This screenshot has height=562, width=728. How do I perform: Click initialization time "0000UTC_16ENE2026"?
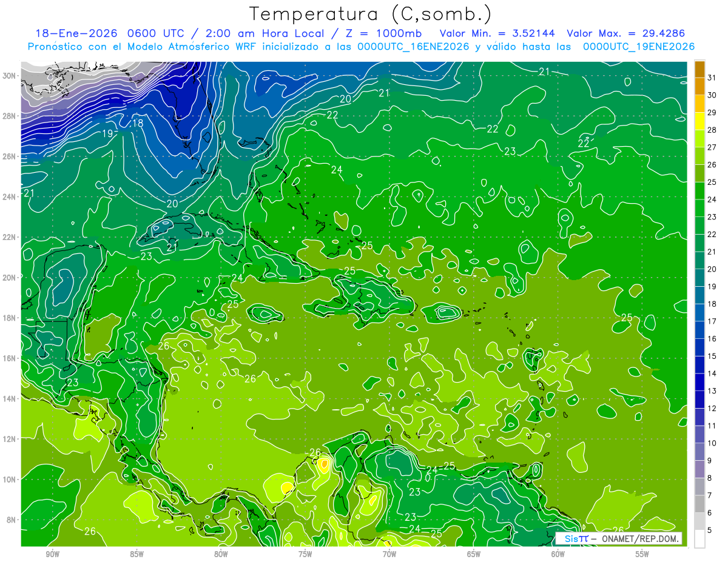click(413, 47)
